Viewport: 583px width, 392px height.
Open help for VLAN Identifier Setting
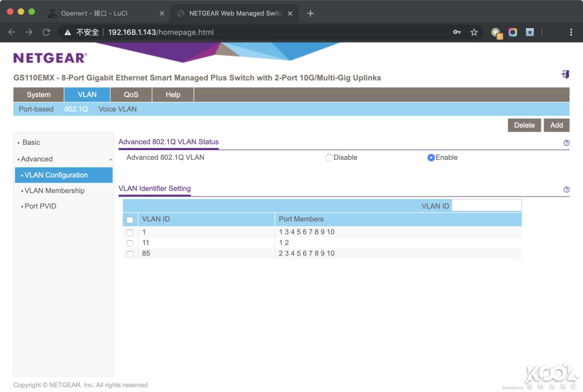tap(566, 190)
